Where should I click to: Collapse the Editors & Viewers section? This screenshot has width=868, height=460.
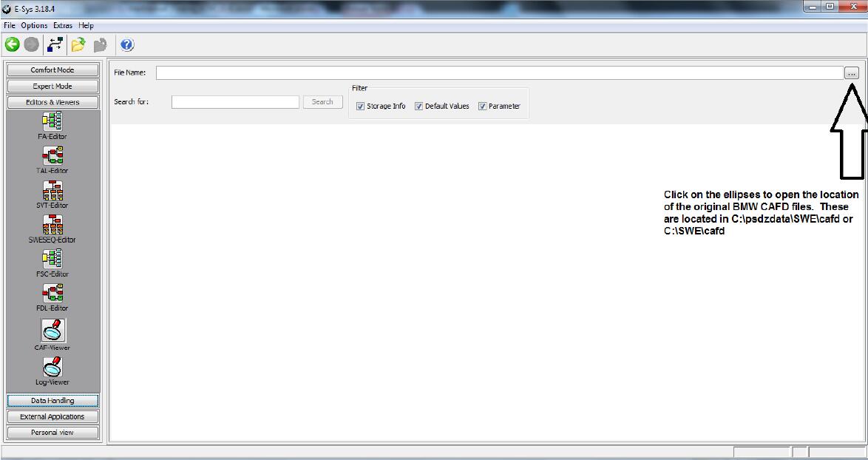coord(52,102)
